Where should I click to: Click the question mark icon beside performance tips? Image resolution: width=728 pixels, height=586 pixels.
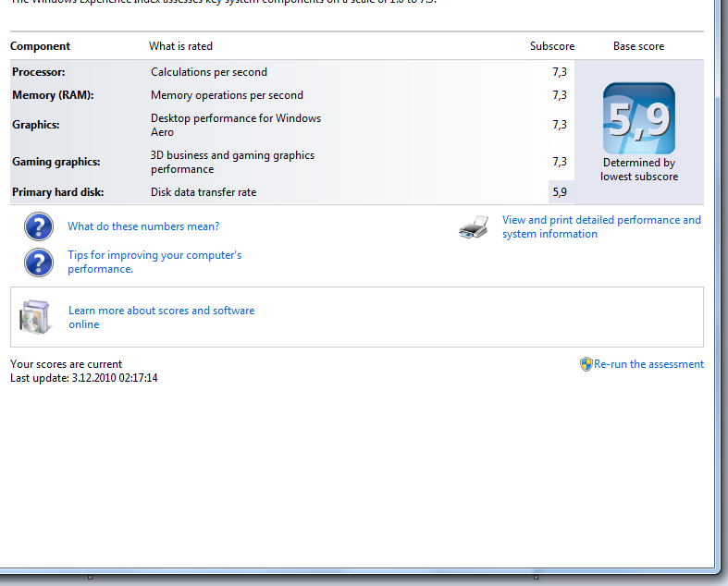(38, 262)
